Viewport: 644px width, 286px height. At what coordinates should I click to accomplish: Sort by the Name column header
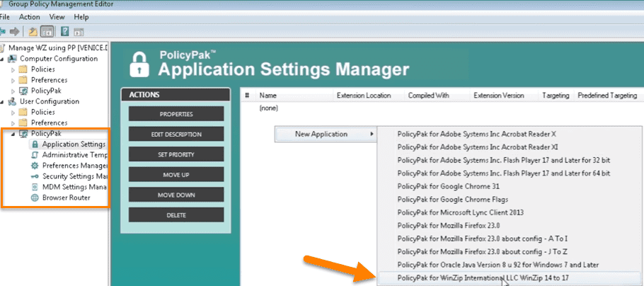pyautogui.click(x=268, y=96)
